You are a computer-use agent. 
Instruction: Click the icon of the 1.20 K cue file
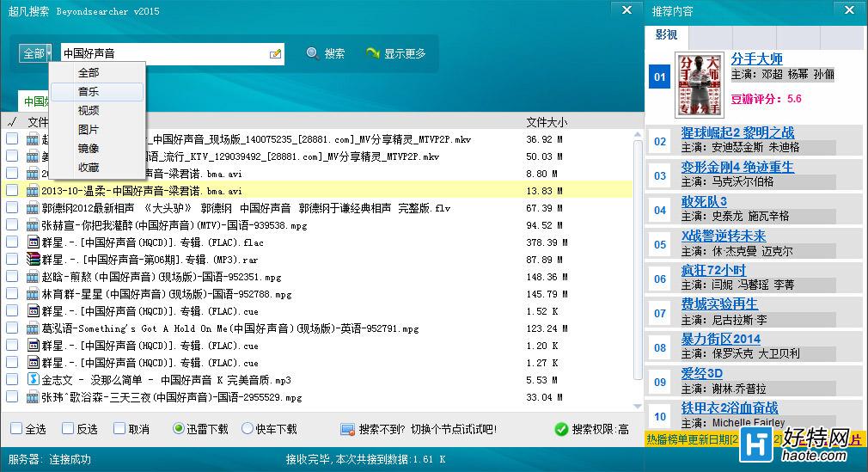33,346
